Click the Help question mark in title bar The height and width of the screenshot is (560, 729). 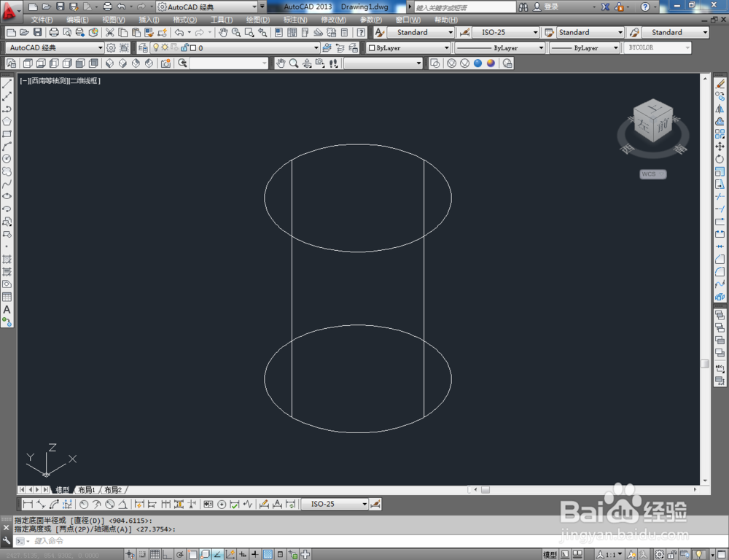(x=645, y=7)
